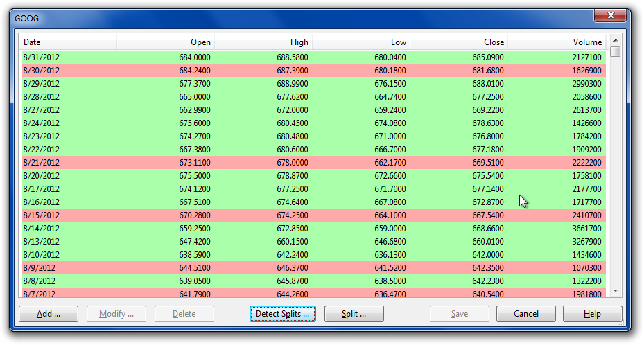Select the 8/15/2012 row
Viewport: 644px width, 345px height.
click(x=312, y=215)
